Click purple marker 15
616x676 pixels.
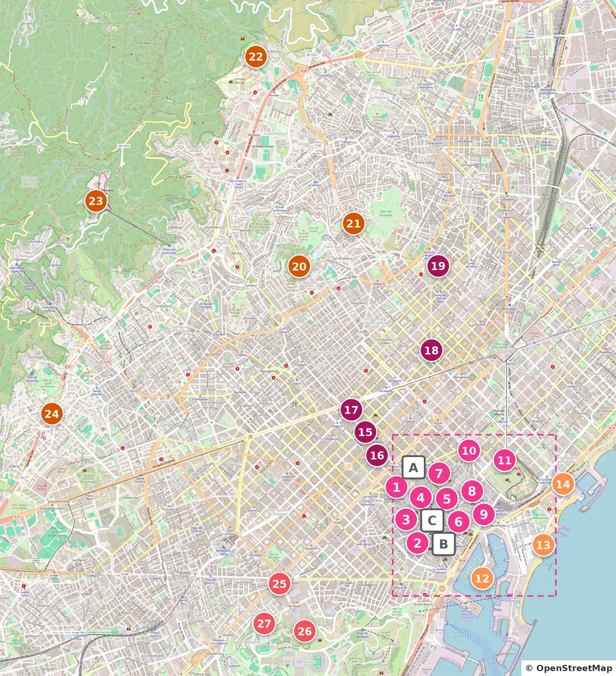pos(365,432)
